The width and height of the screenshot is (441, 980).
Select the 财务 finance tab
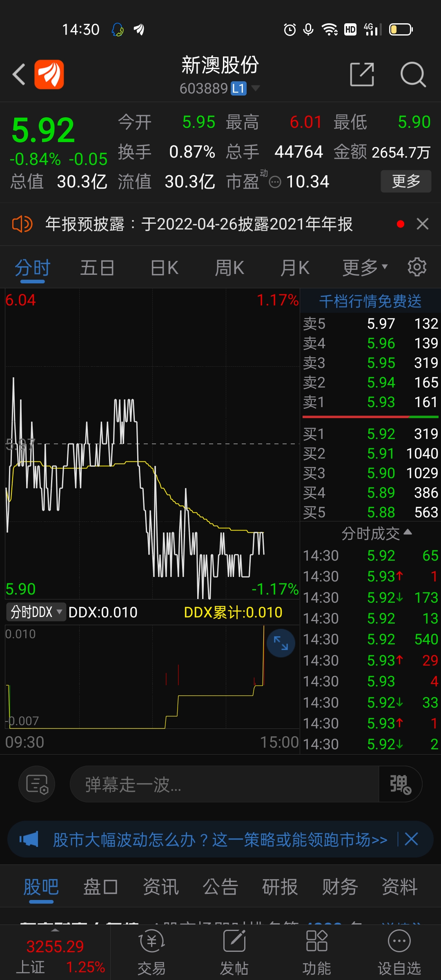pyautogui.click(x=340, y=887)
